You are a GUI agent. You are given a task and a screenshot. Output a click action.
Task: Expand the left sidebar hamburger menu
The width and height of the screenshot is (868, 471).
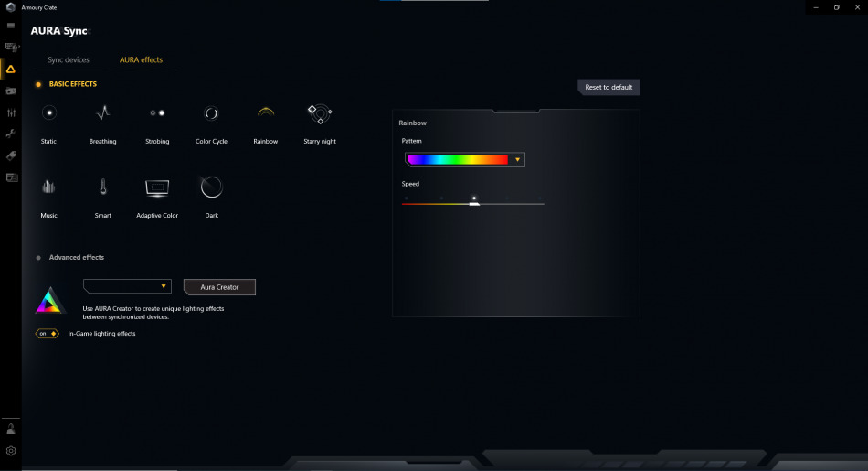pos(11,26)
